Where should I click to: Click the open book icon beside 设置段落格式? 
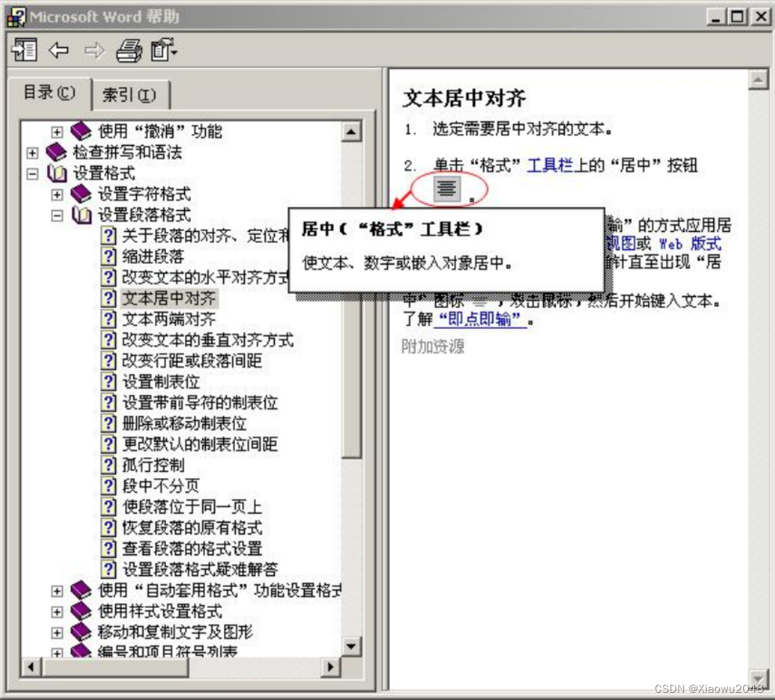tap(81, 215)
